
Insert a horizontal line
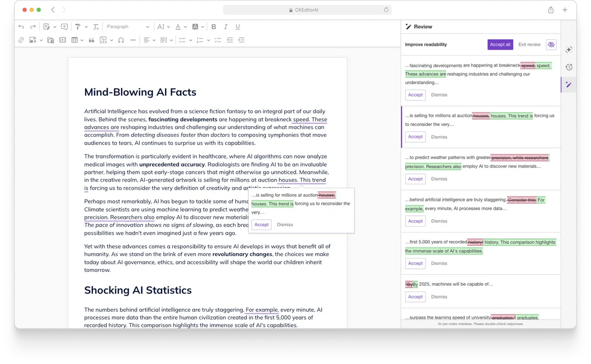point(133,40)
